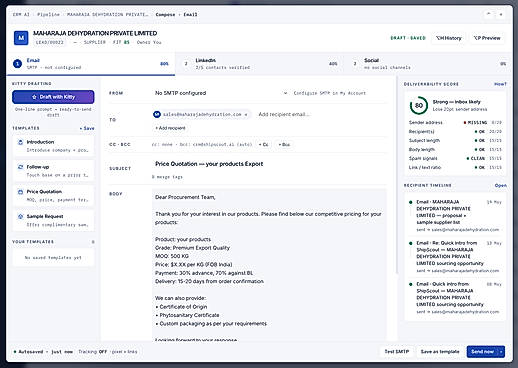Viewport: 518px width, 368px height.
Task: Click the Sender address MISSING row
Action: click(455, 123)
